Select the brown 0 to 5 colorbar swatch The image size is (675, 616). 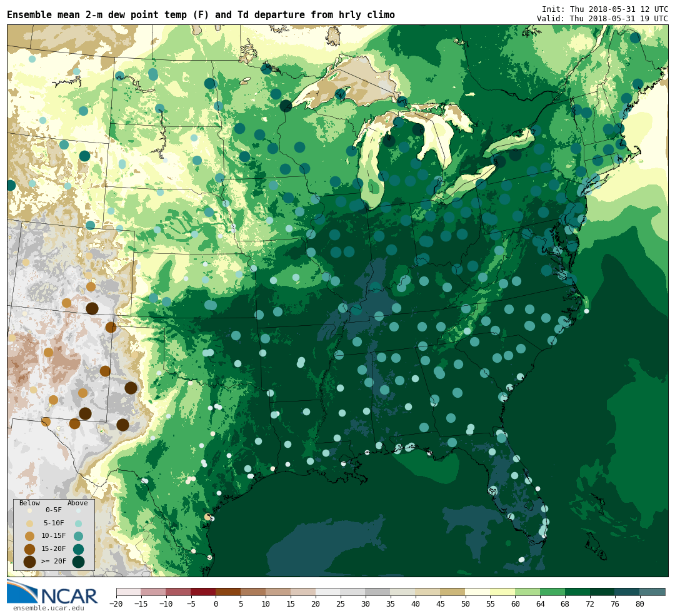click(228, 592)
